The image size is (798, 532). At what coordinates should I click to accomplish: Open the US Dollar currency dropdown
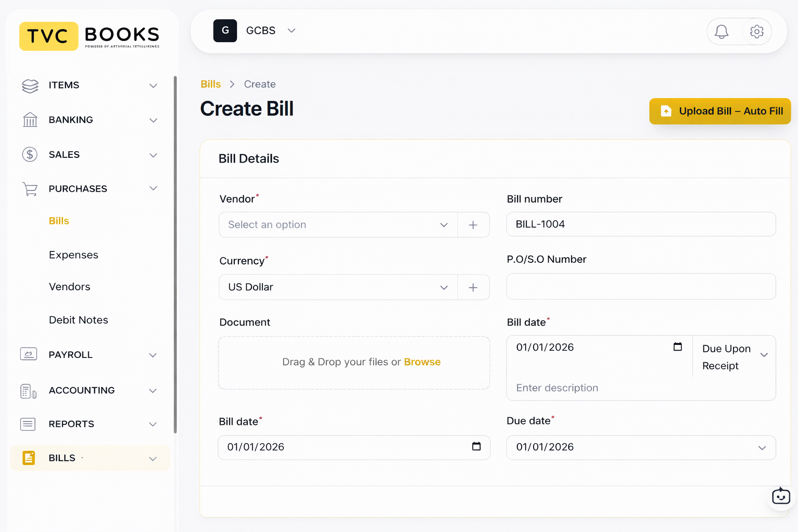click(338, 287)
